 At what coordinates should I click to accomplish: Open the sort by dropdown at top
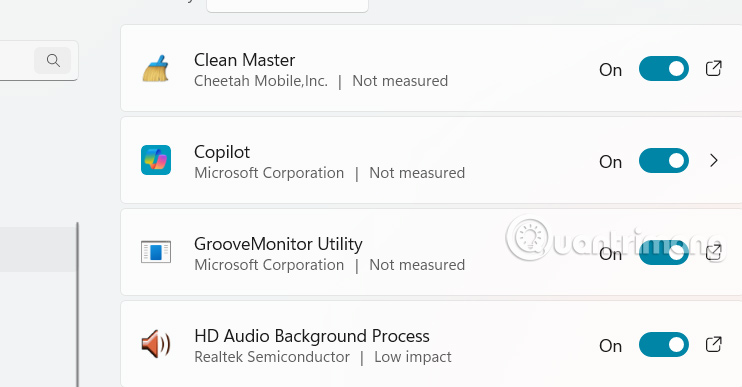[x=287, y=5]
